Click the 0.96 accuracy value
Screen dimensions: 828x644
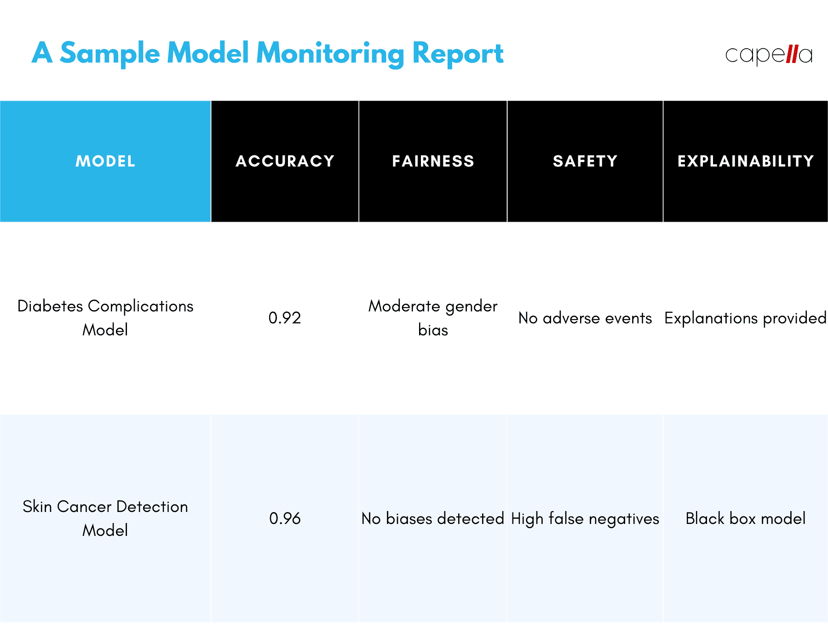[x=285, y=518]
